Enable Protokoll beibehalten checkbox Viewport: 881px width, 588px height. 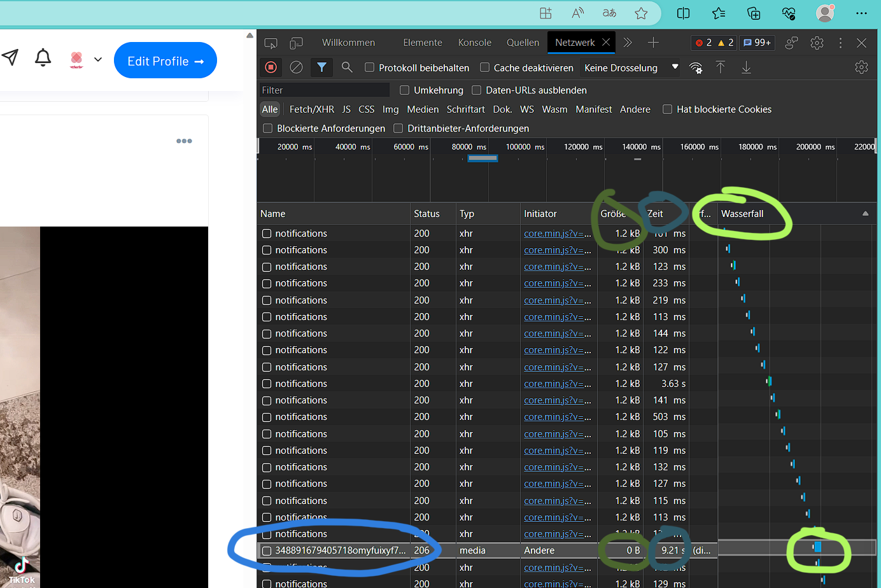(369, 67)
